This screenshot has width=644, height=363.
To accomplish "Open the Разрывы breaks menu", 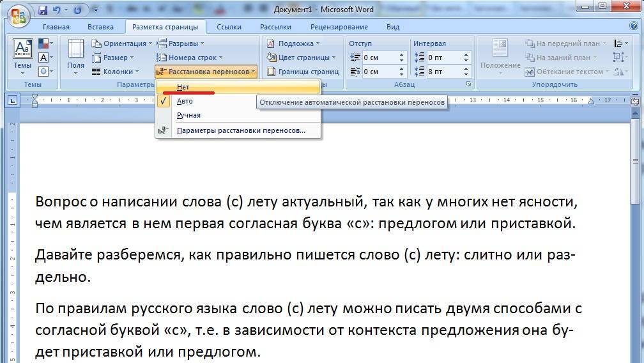I will pyautogui.click(x=181, y=43).
